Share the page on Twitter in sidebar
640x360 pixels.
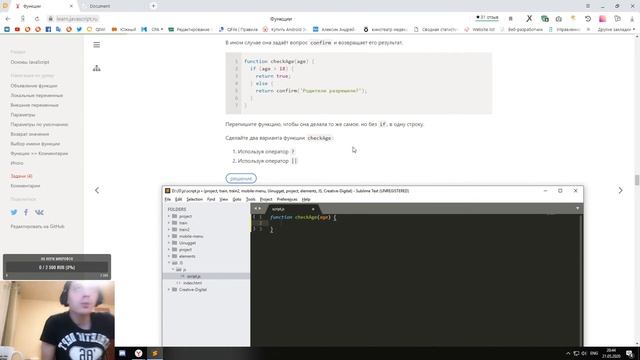[14, 212]
